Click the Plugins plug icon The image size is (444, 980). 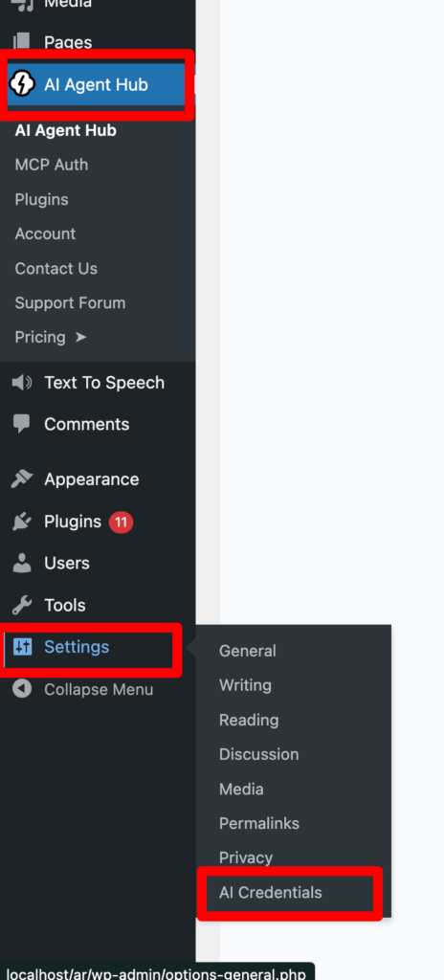pos(22,522)
